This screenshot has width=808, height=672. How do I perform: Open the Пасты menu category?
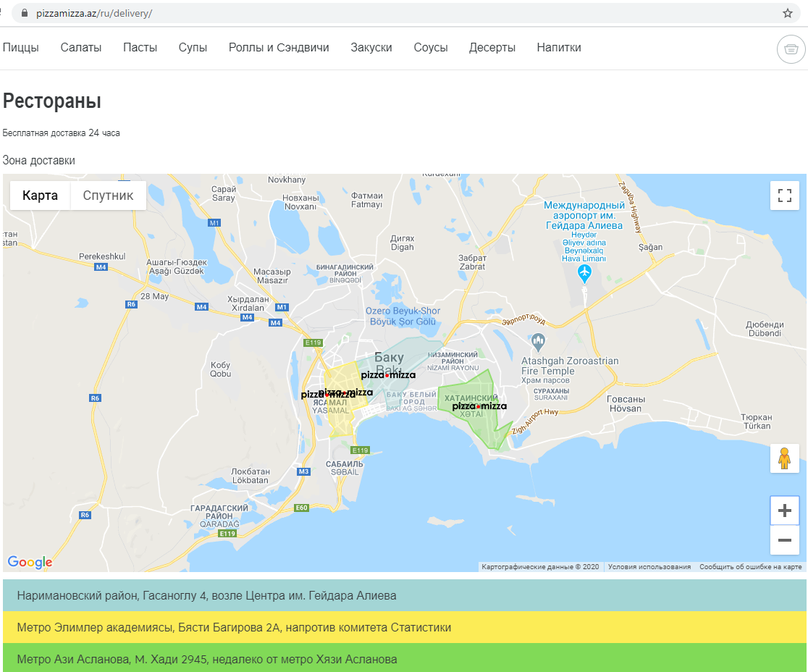pyautogui.click(x=140, y=47)
